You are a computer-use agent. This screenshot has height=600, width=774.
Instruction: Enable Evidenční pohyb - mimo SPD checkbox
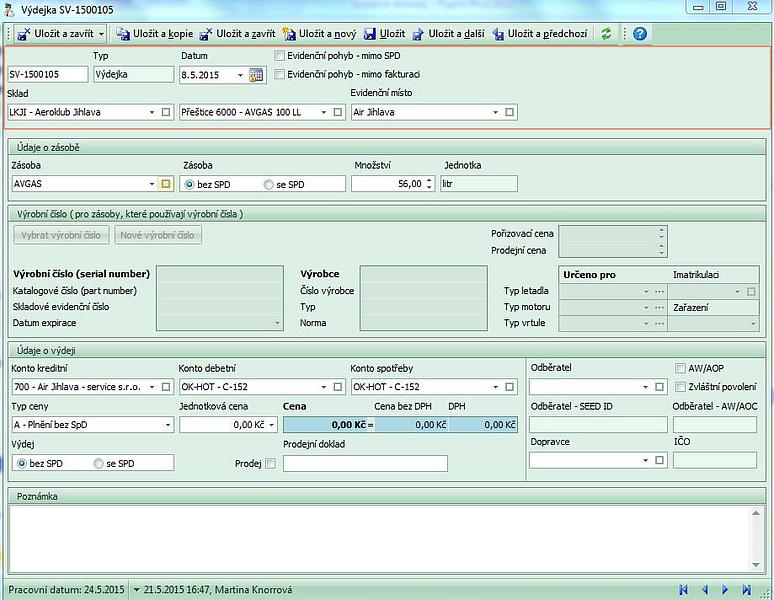click(280, 56)
